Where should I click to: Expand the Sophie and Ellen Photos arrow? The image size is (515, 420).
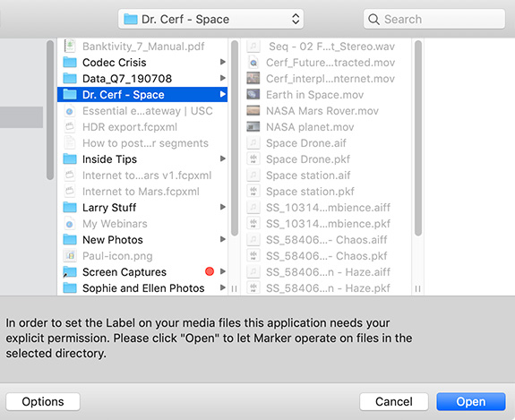[223, 287]
